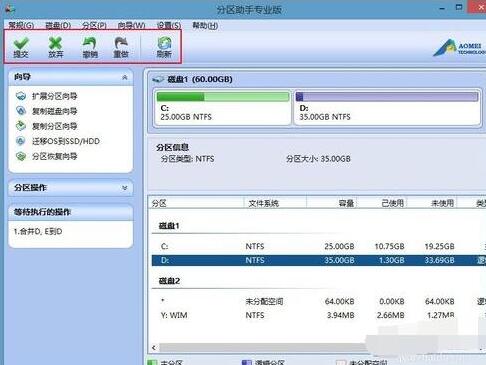486x365 pixels.
Task: Open the 复制磁盘向导 wizard icon
Action: coord(21,111)
